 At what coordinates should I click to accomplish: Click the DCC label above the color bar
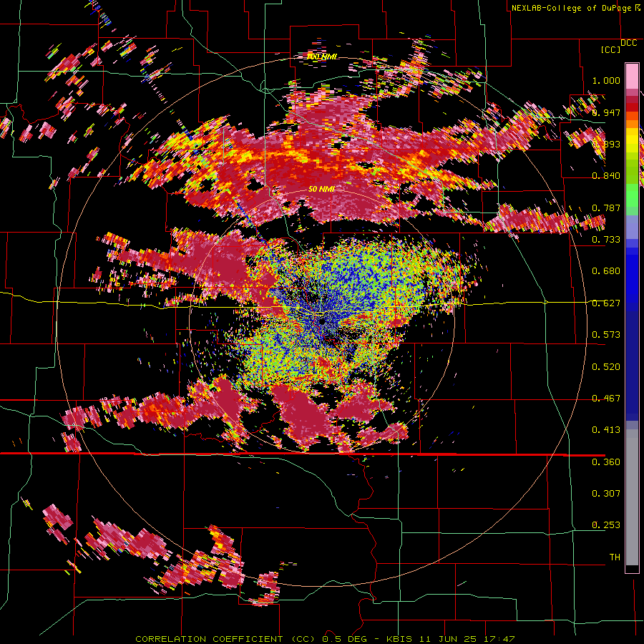(x=628, y=43)
